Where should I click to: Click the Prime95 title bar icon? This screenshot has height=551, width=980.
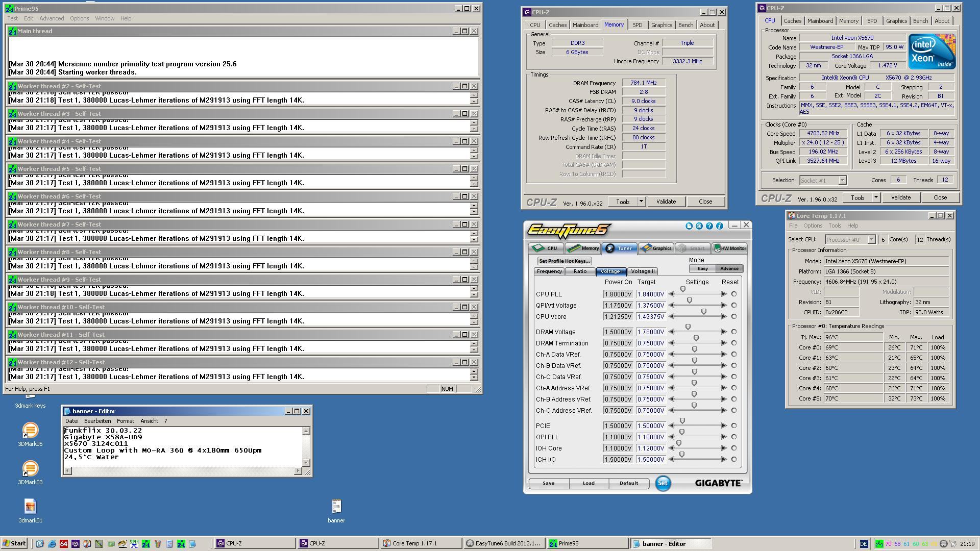(10, 9)
